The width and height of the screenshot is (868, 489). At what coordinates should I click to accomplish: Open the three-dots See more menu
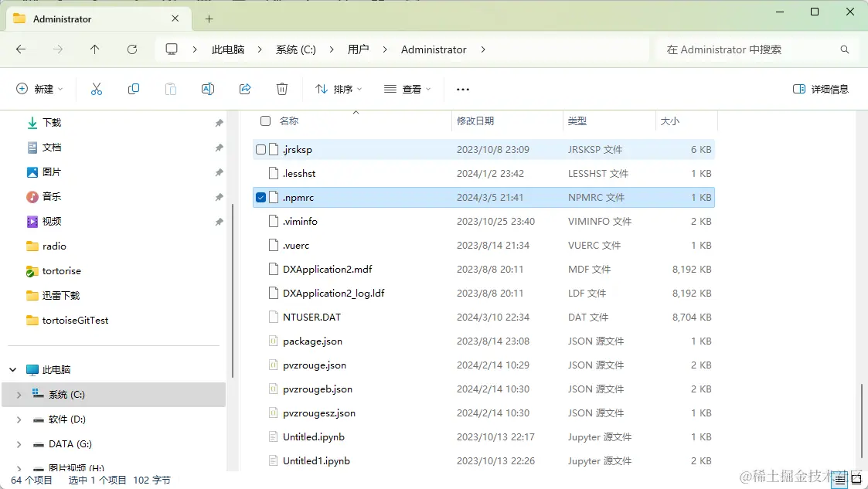tap(463, 89)
